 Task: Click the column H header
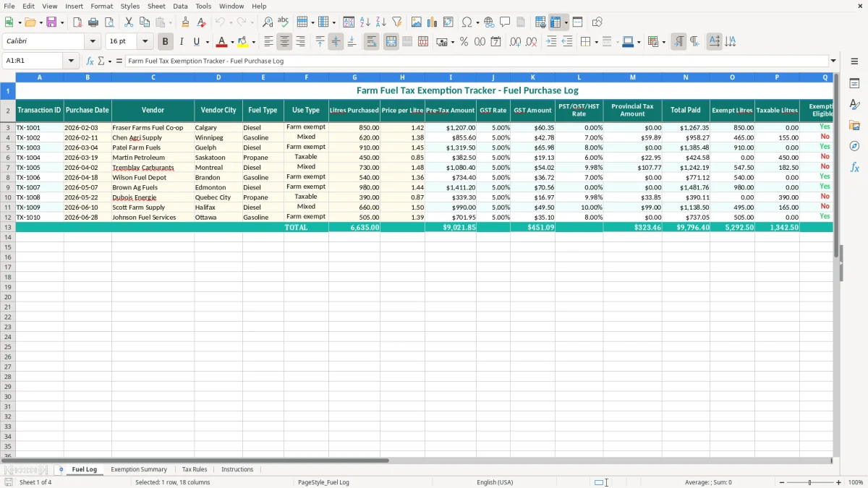click(402, 77)
